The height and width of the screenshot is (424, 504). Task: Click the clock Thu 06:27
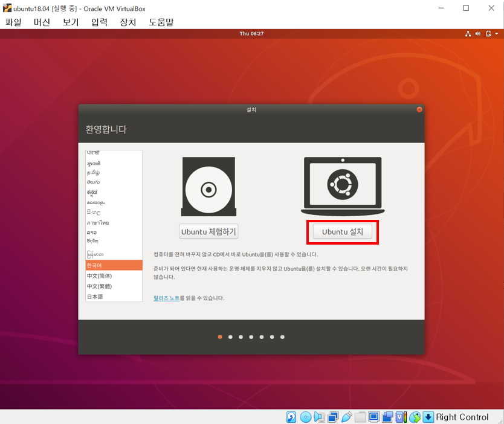251,33
